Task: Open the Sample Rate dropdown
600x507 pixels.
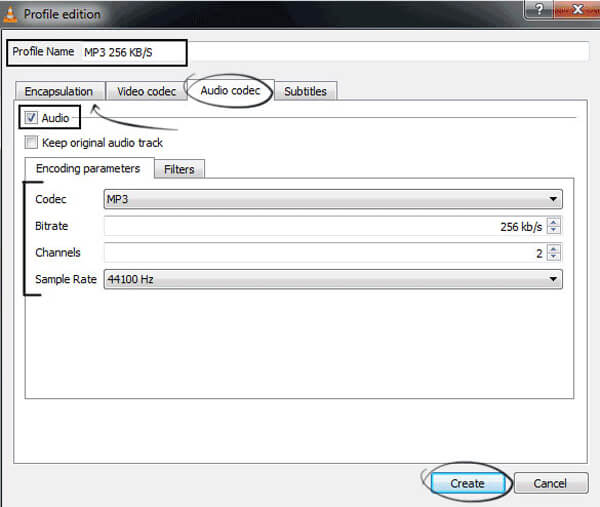Action: (332, 279)
